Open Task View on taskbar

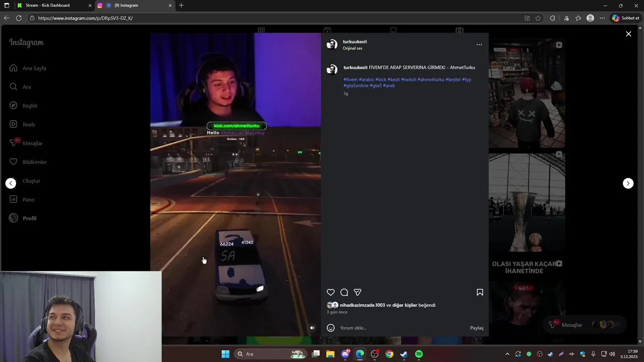(315, 354)
